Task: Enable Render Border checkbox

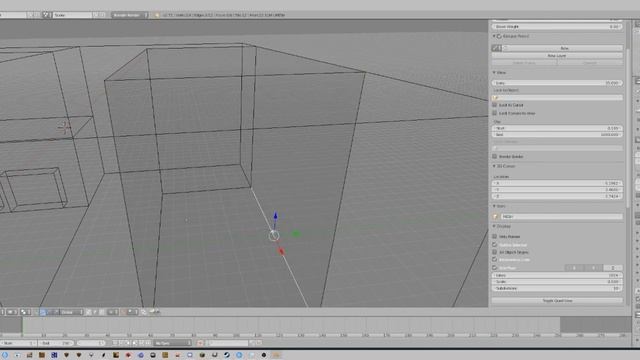Action: 495,156
